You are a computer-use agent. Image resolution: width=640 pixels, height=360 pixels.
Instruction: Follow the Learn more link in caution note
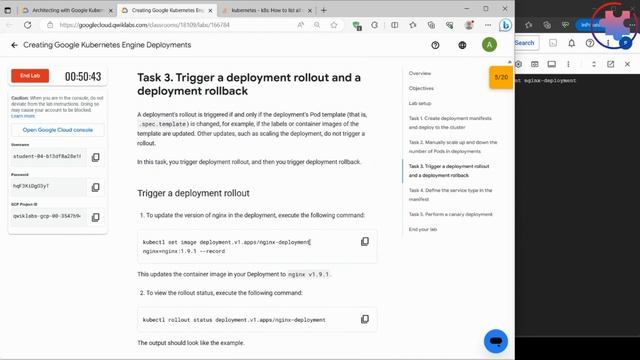(23, 116)
